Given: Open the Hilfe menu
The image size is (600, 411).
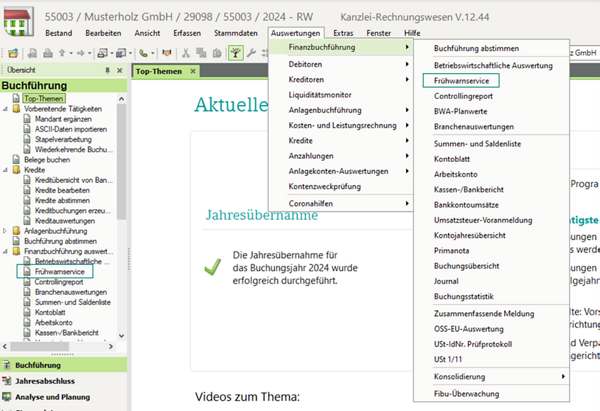Looking at the screenshot, I should [412, 33].
